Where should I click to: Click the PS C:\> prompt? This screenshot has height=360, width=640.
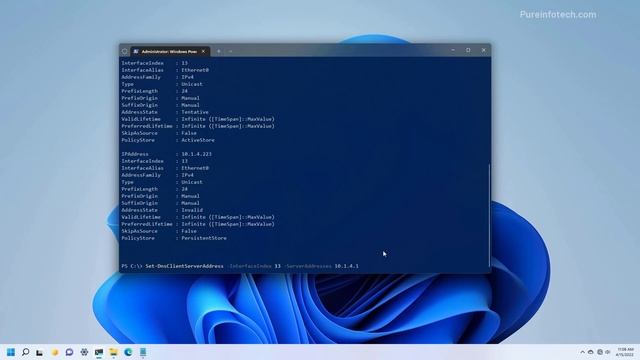132,266
